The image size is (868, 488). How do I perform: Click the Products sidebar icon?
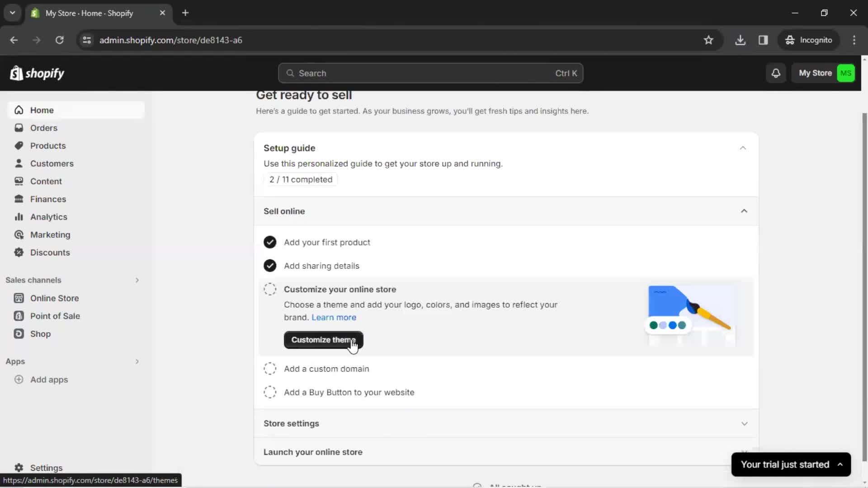18,145
